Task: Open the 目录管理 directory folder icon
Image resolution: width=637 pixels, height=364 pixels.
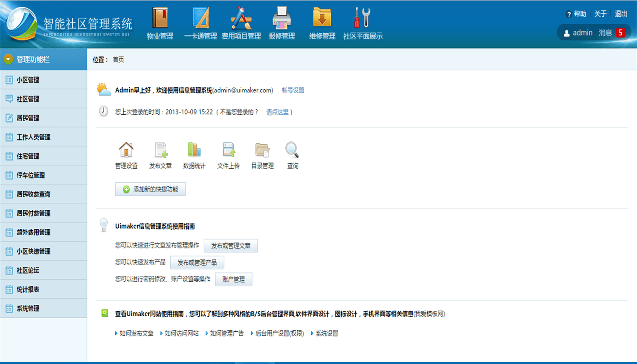Action: 262,150
